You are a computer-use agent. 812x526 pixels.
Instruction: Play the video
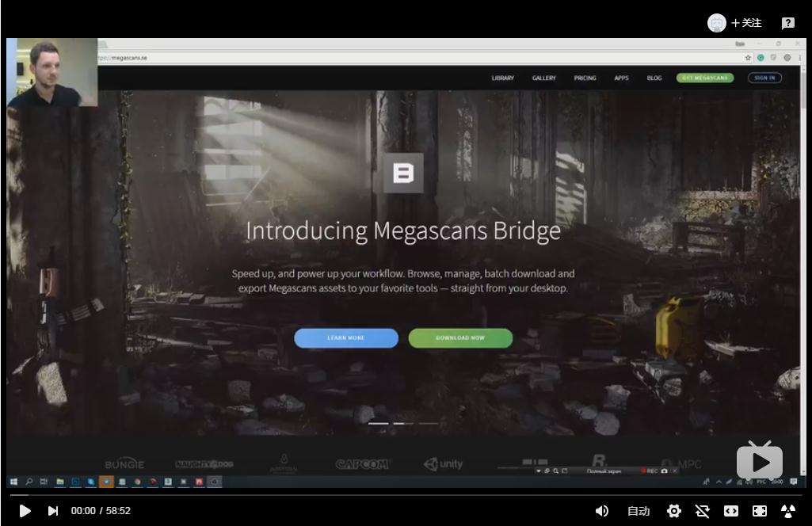click(25, 511)
